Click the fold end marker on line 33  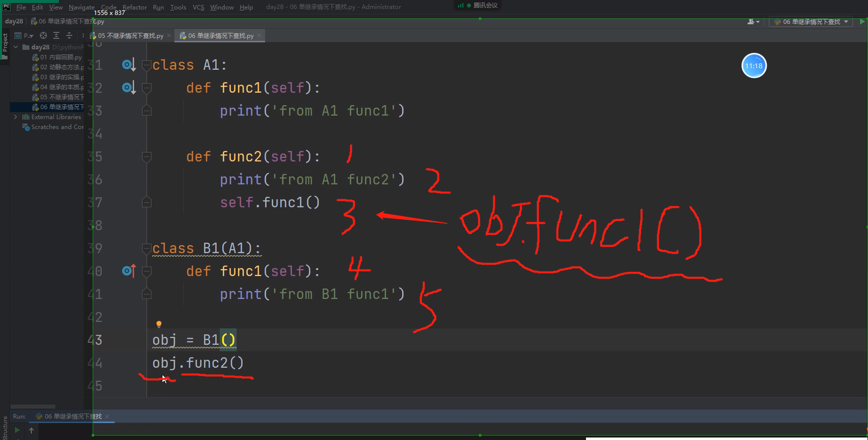pyautogui.click(x=146, y=111)
